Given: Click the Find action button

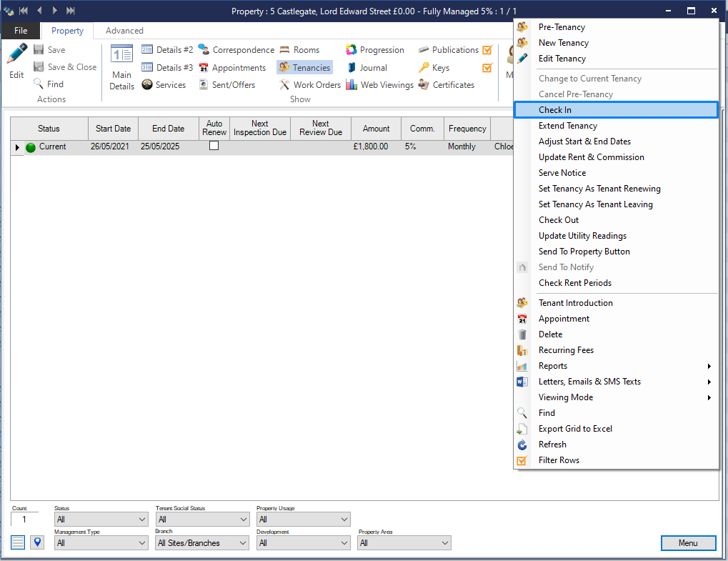Looking at the screenshot, I should [x=49, y=84].
